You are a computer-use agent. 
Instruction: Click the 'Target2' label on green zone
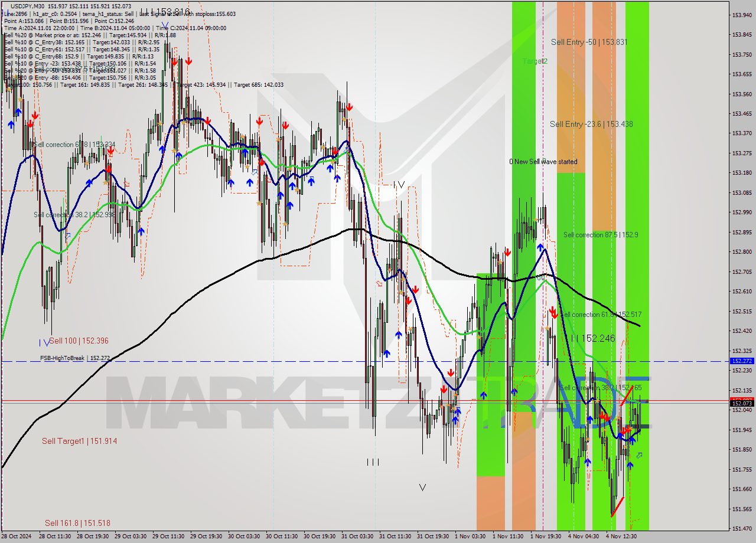coord(535,61)
